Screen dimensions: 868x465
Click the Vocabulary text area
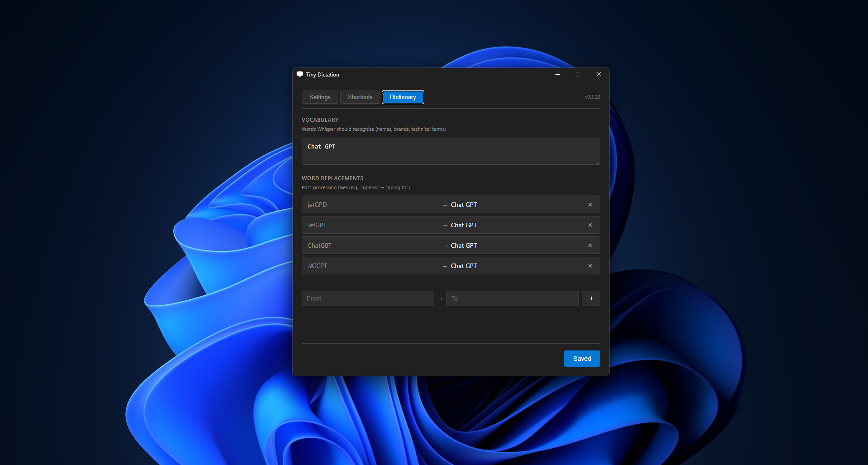coord(451,151)
